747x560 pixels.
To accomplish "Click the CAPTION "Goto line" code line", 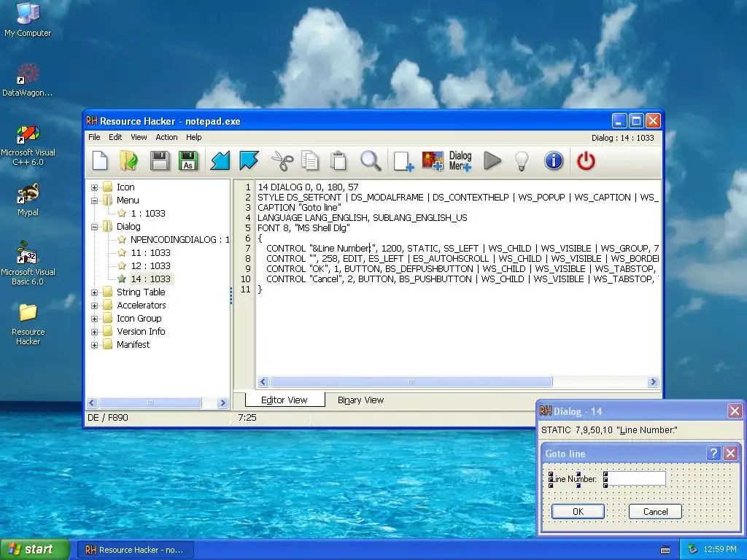I will pos(299,208).
